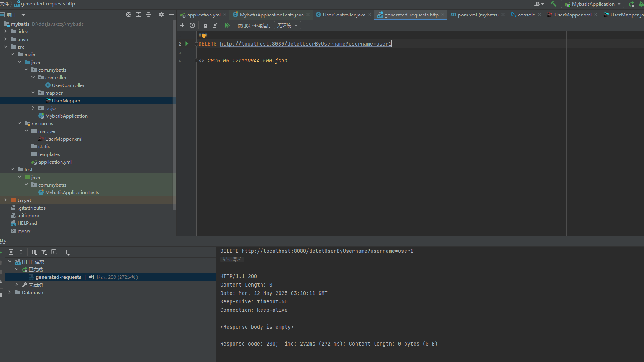This screenshot has height=362, width=644.
Task: Click the Project panel vertical scrollbar
Action: pyautogui.click(x=174, y=115)
